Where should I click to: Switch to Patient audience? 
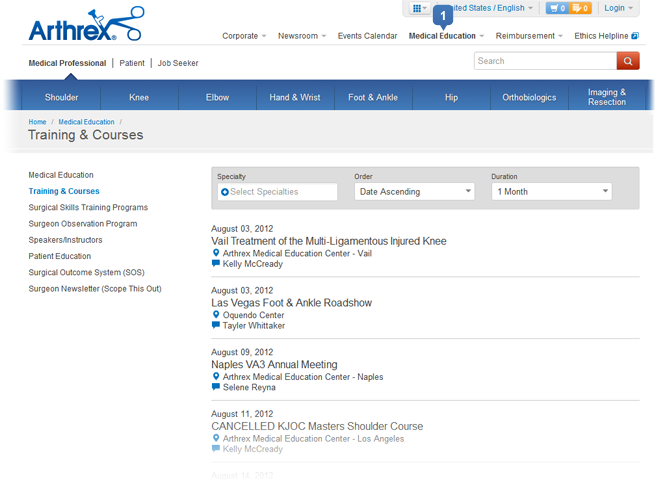pos(132,63)
